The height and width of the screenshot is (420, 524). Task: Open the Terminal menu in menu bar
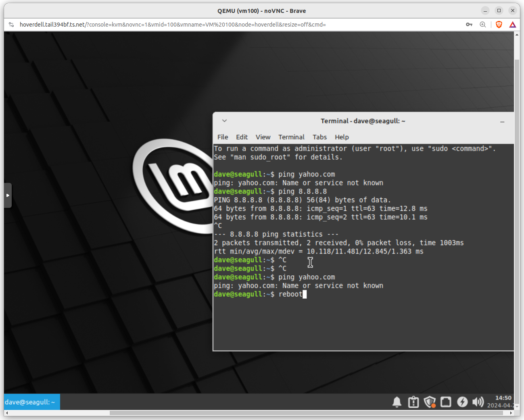291,137
